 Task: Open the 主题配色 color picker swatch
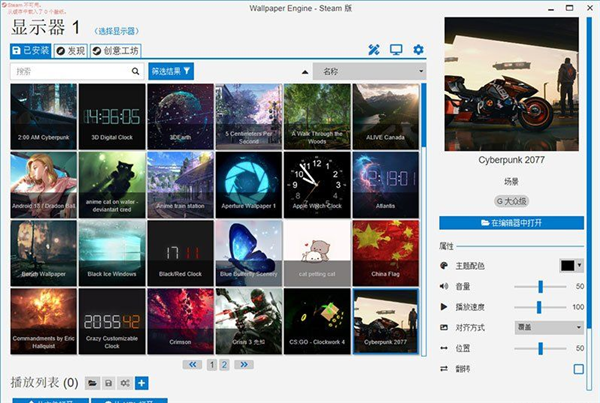[571, 265]
